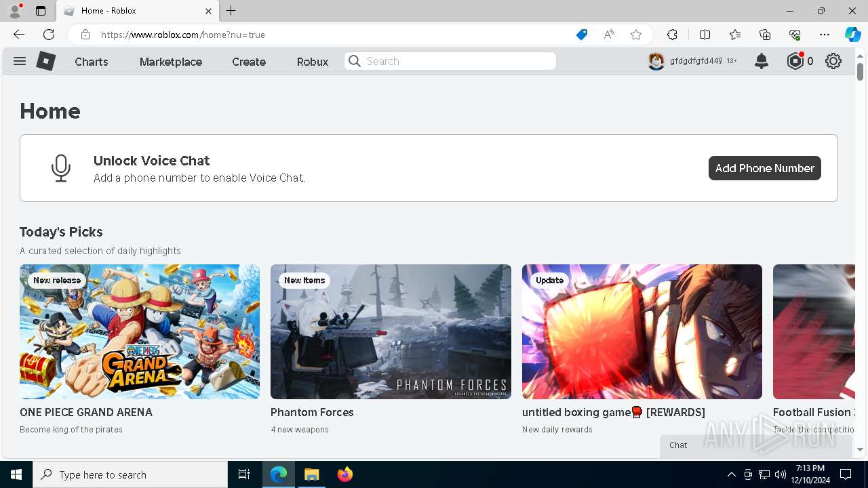Open the untitled boxing game thumbnail
This screenshot has width=868, height=488.
point(642,331)
